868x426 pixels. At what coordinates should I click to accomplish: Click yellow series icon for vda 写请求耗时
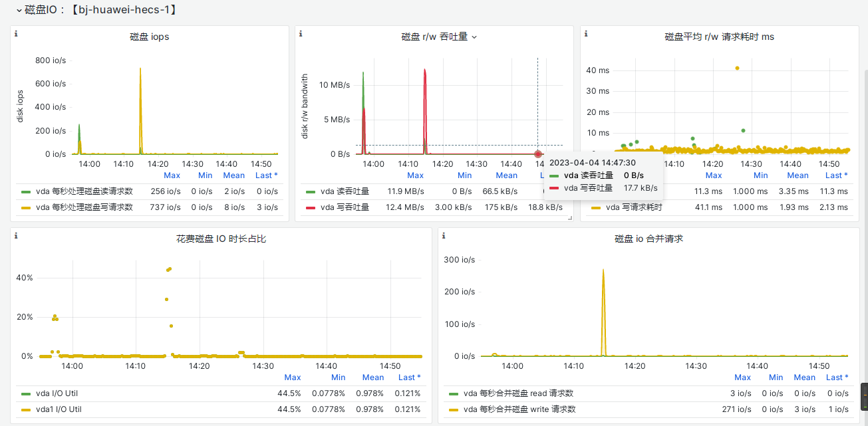(596, 207)
